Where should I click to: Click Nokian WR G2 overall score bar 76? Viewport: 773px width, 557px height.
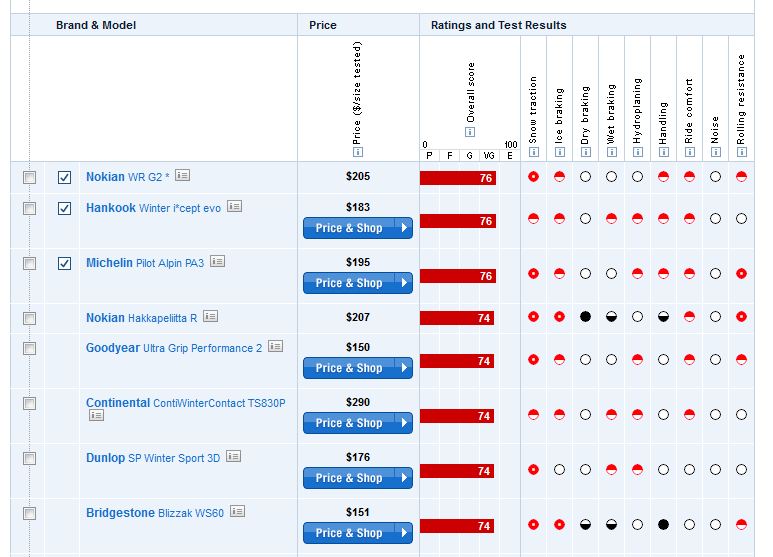[x=458, y=178]
